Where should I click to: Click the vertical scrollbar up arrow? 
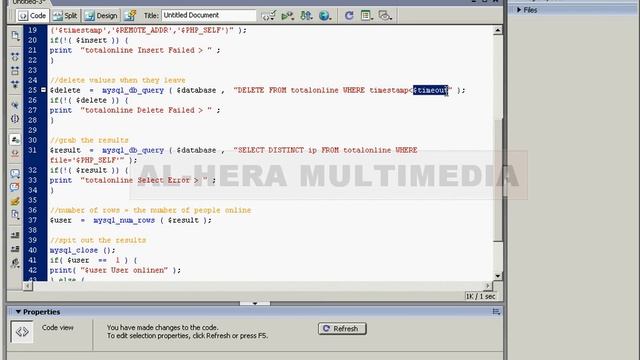pyautogui.click(x=498, y=31)
